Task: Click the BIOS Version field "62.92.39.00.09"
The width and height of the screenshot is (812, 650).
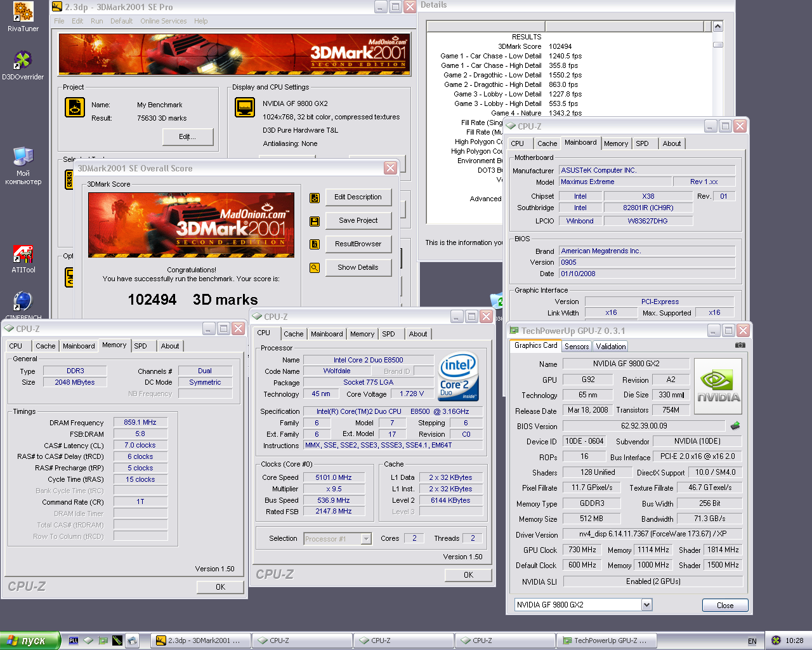Action: coord(644,426)
